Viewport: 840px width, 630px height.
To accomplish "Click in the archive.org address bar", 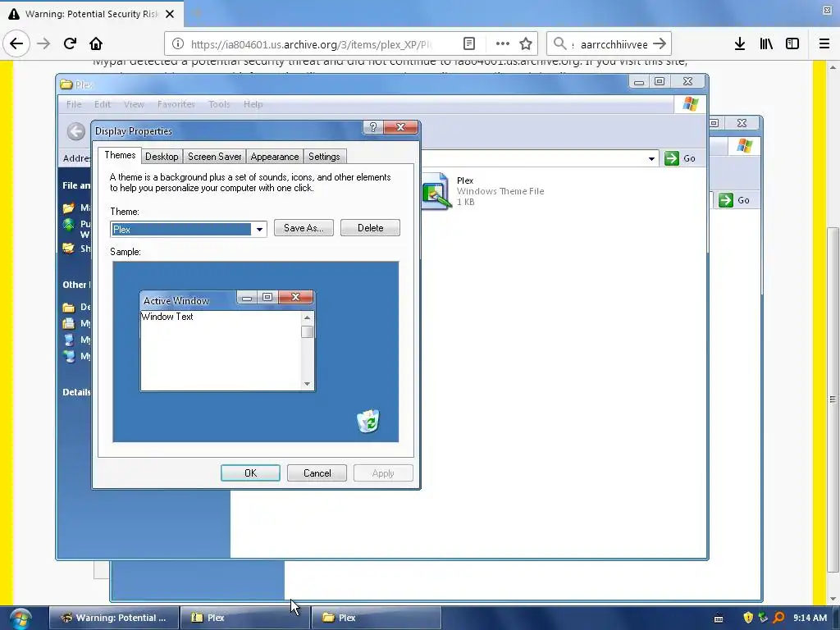I will 311,44.
